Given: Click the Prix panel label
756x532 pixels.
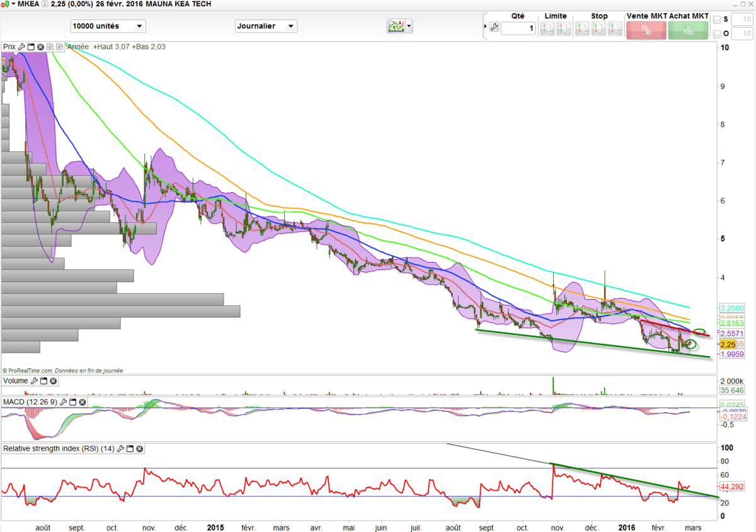Looking at the screenshot, I should (x=9, y=47).
